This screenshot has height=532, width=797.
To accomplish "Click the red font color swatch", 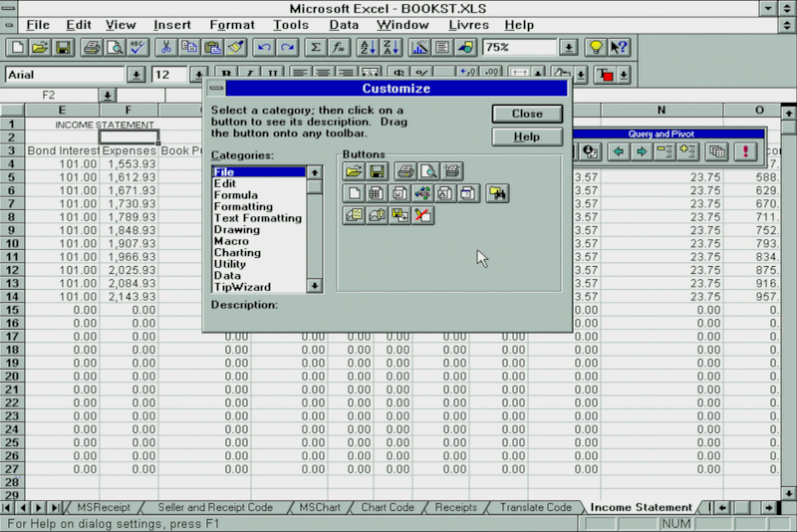I will pyautogui.click(x=606, y=75).
